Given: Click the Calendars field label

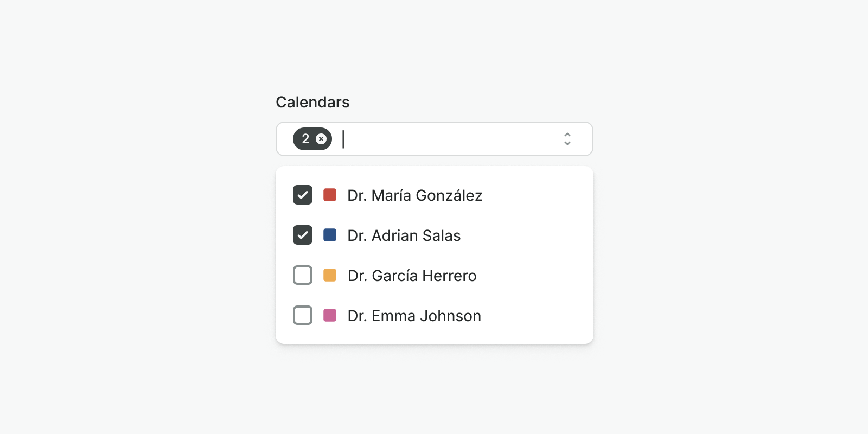Looking at the screenshot, I should [312, 102].
